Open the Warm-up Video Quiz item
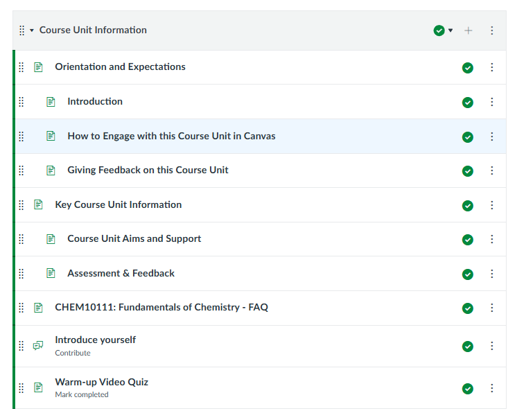This screenshot has width=517, height=420. pos(102,382)
